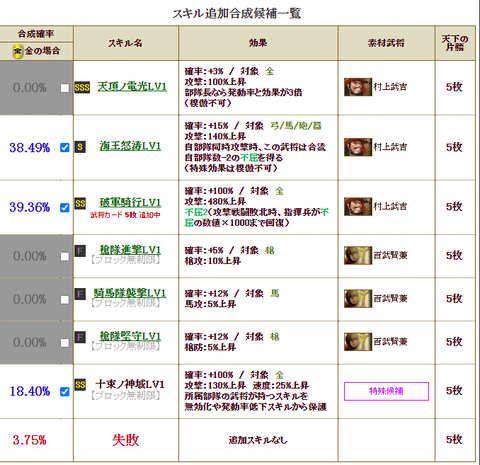Click the 天下の片鱗 column header

[455, 43]
